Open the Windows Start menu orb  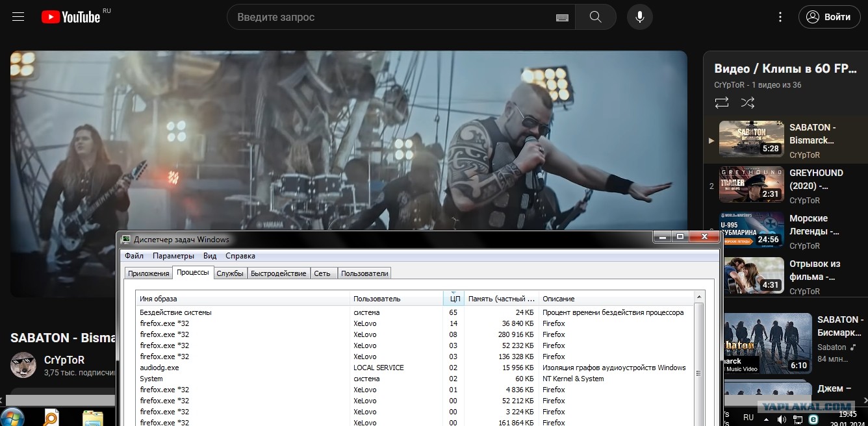coord(13,416)
